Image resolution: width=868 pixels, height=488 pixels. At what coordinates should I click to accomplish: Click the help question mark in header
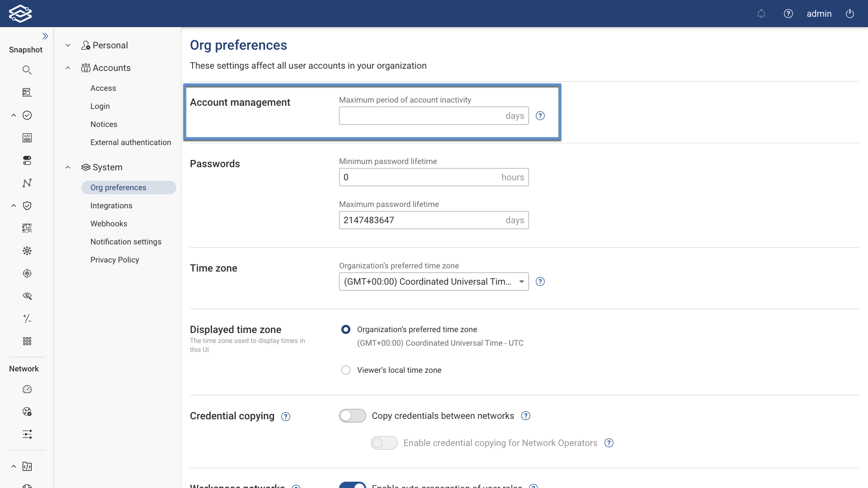click(x=788, y=14)
